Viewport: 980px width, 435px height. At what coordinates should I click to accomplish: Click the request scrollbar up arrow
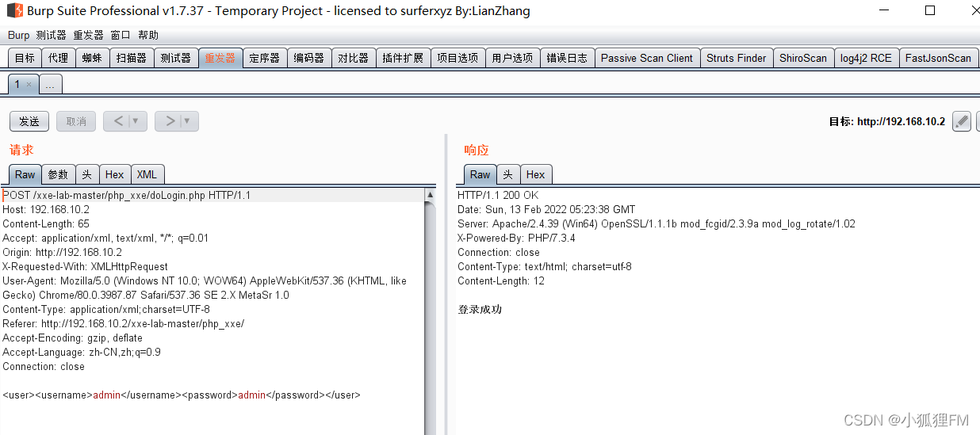[431, 194]
